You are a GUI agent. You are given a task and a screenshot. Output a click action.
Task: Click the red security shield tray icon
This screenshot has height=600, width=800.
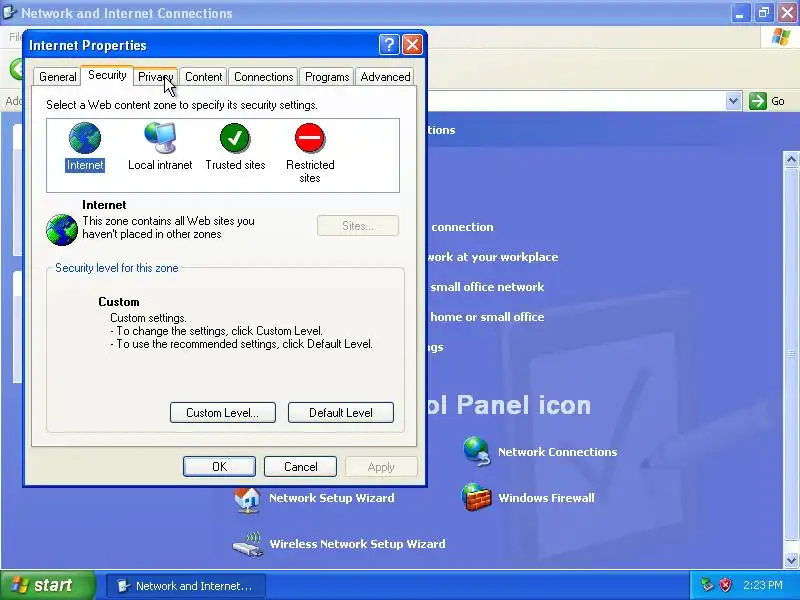(x=725, y=585)
